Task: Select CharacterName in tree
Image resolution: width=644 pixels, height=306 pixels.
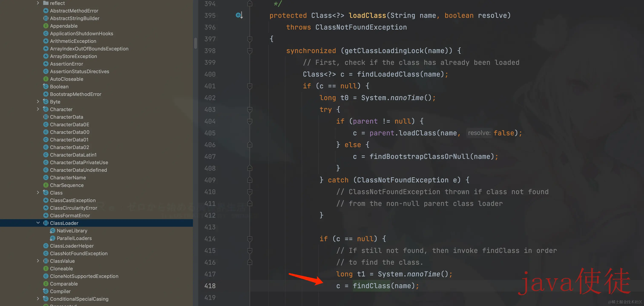Action: (68, 177)
